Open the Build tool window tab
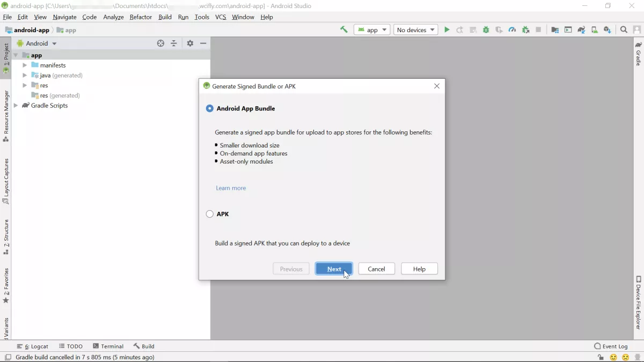 click(x=144, y=346)
